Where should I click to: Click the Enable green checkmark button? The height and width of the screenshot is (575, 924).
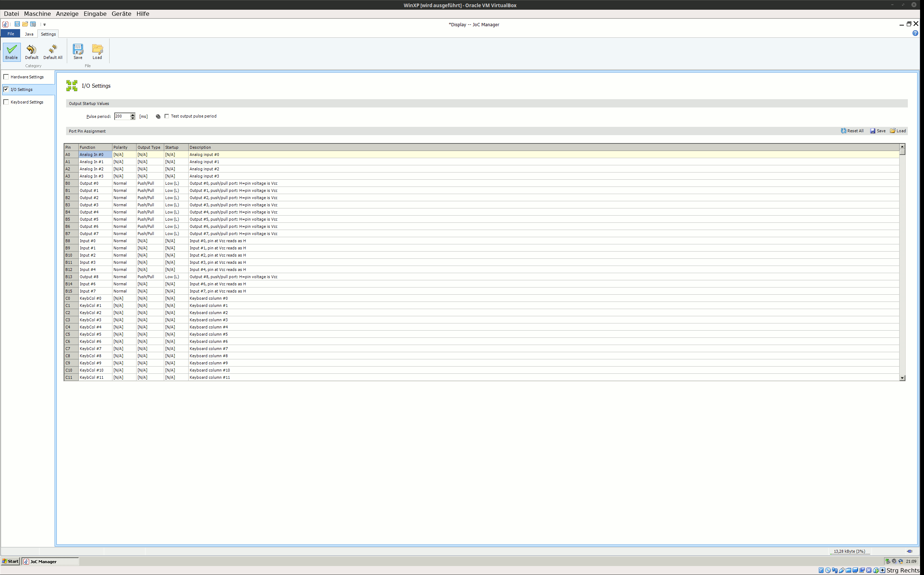(11, 52)
